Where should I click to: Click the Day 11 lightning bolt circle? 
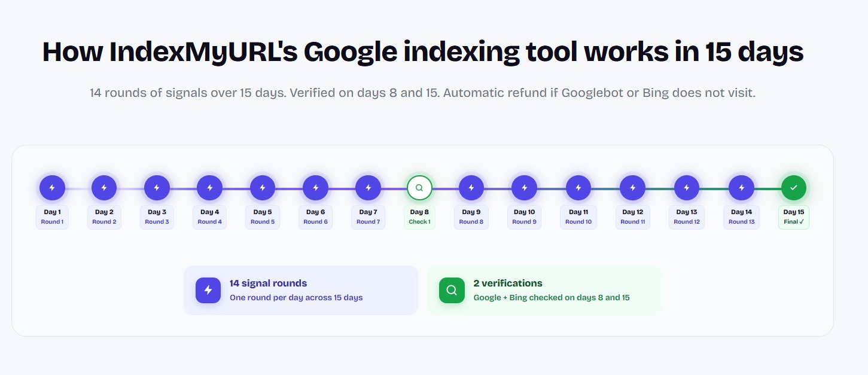tap(578, 188)
